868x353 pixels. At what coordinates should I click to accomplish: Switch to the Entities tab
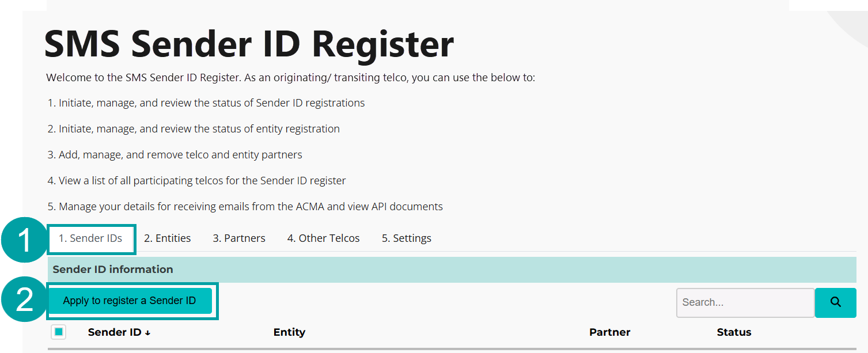(167, 238)
